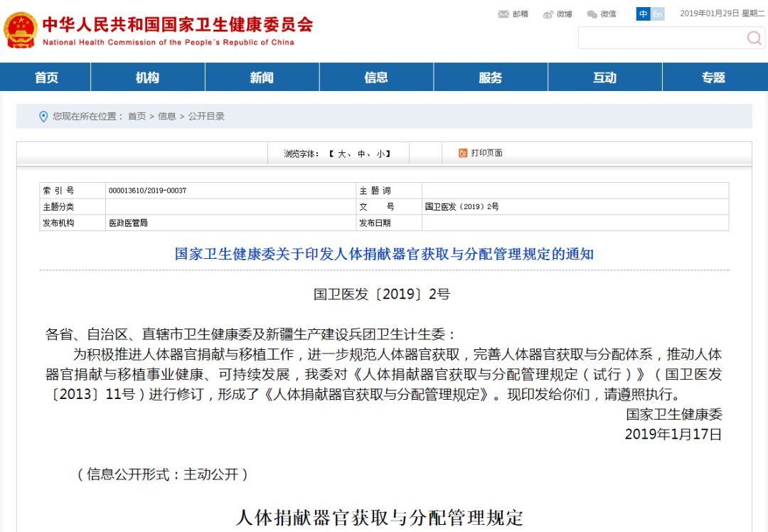Go to 公开目录 in breadcrumb
The width and height of the screenshot is (768, 532).
(x=206, y=116)
